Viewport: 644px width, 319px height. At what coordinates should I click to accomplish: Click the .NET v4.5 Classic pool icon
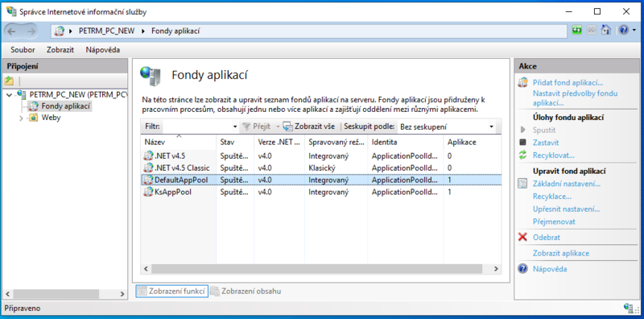tap(148, 168)
